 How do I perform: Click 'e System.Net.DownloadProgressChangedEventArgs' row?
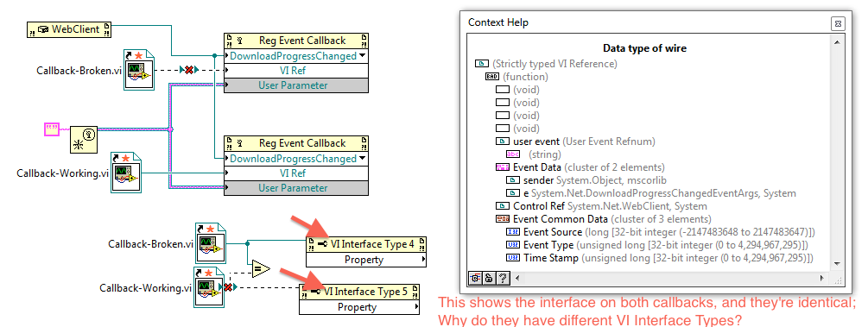651,193
